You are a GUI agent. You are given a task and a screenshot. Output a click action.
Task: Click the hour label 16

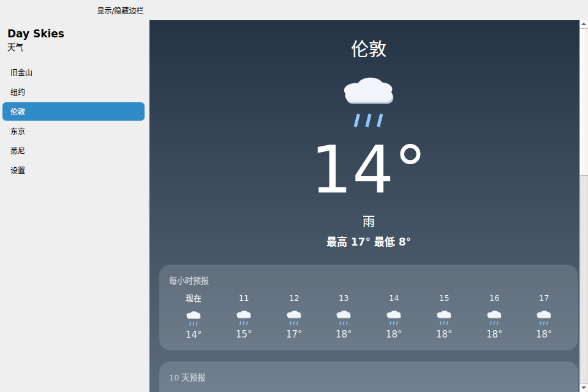click(494, 298)
